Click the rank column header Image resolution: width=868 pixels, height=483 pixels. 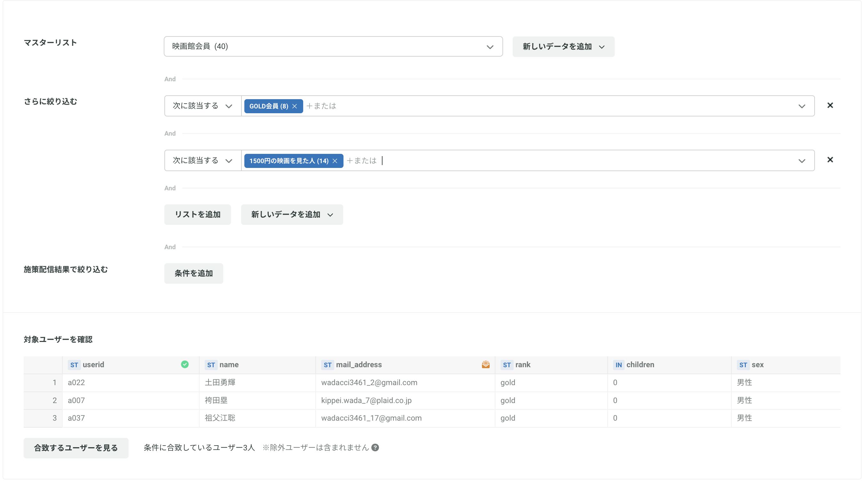point(551,365)
